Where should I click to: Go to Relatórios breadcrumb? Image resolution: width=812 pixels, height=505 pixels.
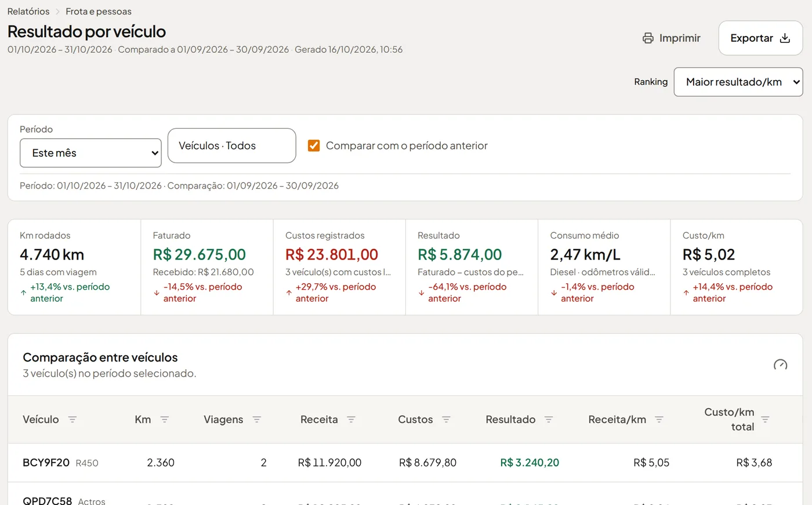(x=28, y=12)
